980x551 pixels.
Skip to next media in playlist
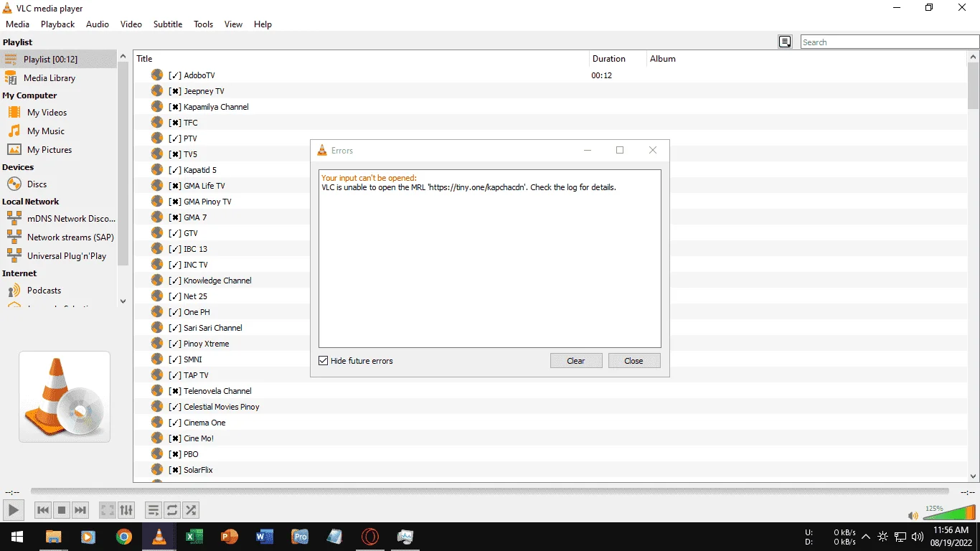(x=80, y=510)
